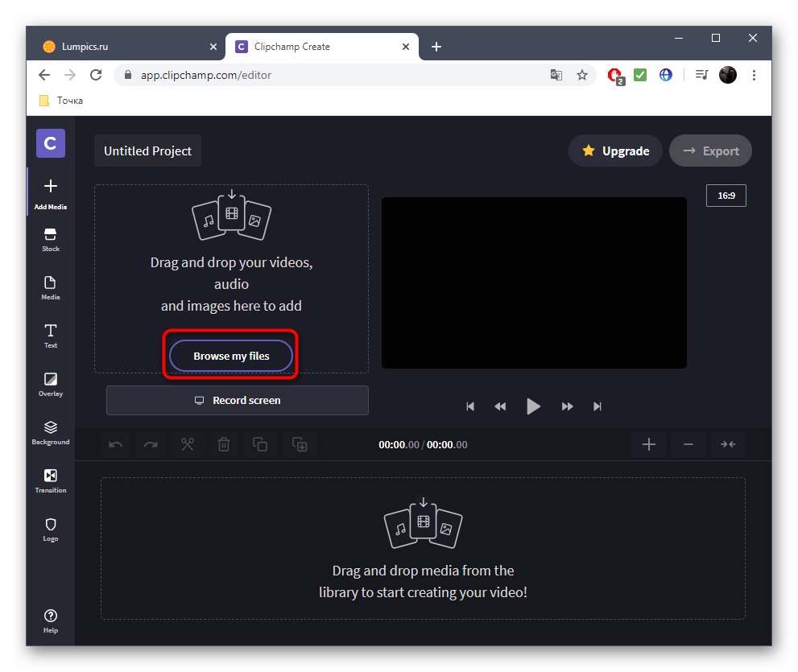The image size is (798, 672).
Task: Browse the Stock library in the sidebar
Action: [x=50, y=239]
